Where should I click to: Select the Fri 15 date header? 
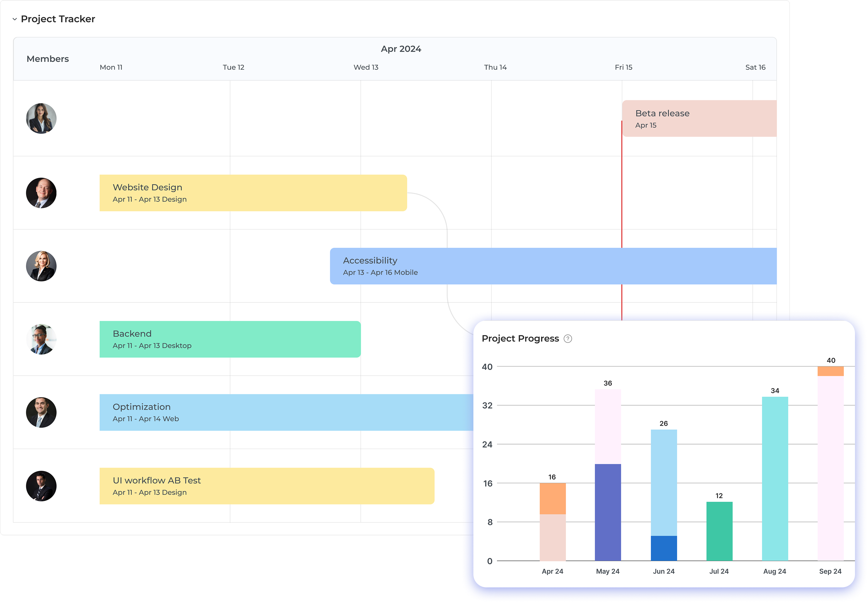coord(623,67)
